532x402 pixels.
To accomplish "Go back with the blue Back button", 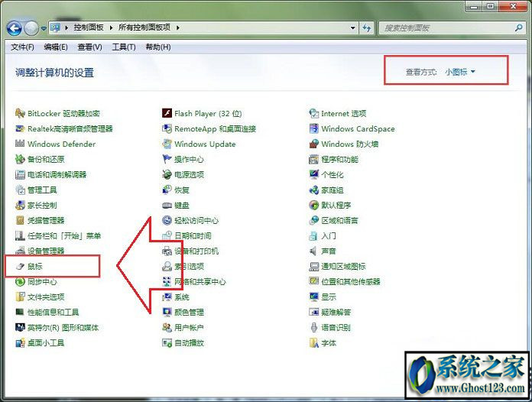I will coord(15,28).
